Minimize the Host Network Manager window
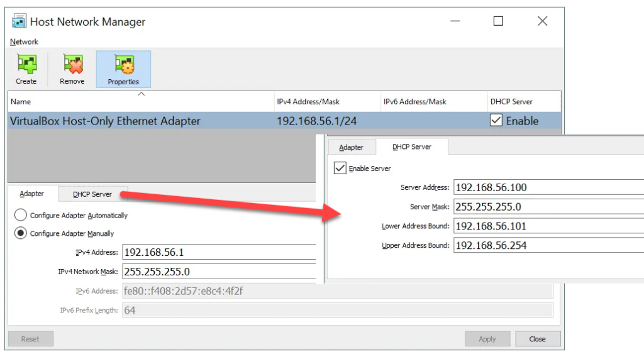The height and width of the screenshot is (354, 644). click(455, 21)
